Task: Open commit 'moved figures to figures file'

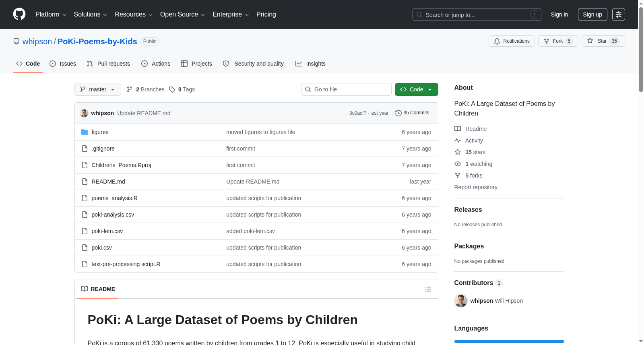Action: point(261,132)
